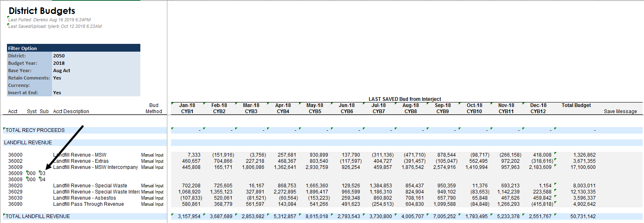Image resolution: width=644 pixels, height=223 pixels.
Task: Select the Budget Year value 2018
Action: (59, 63)
